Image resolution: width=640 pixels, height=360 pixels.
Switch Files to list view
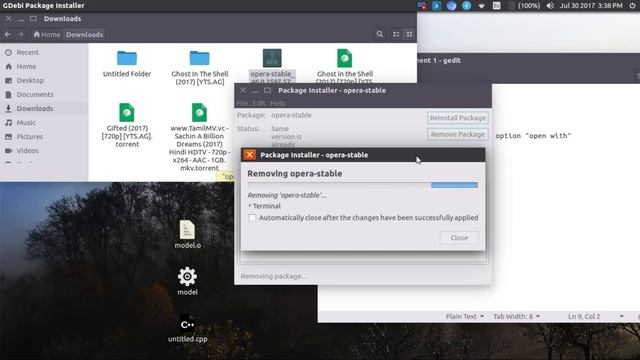tap(396, 34)
